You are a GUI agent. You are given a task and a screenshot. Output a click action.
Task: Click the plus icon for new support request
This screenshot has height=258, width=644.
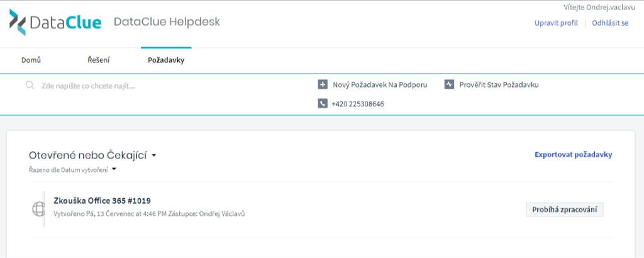click(x=323, y=85)
